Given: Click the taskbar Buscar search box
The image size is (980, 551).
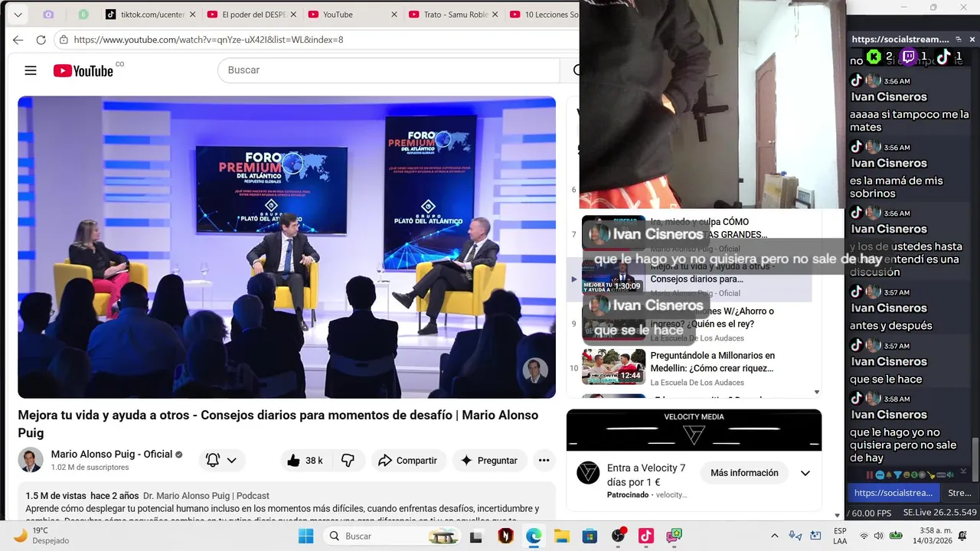Looking at the screenshot, I should coord(392,536).
